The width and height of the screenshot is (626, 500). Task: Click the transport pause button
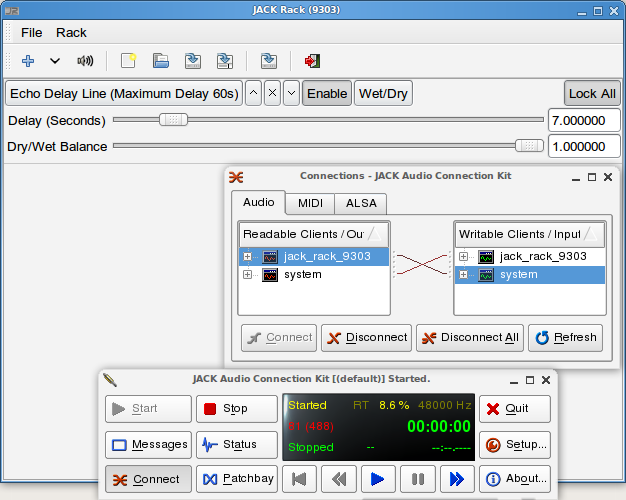click(418, 479)
